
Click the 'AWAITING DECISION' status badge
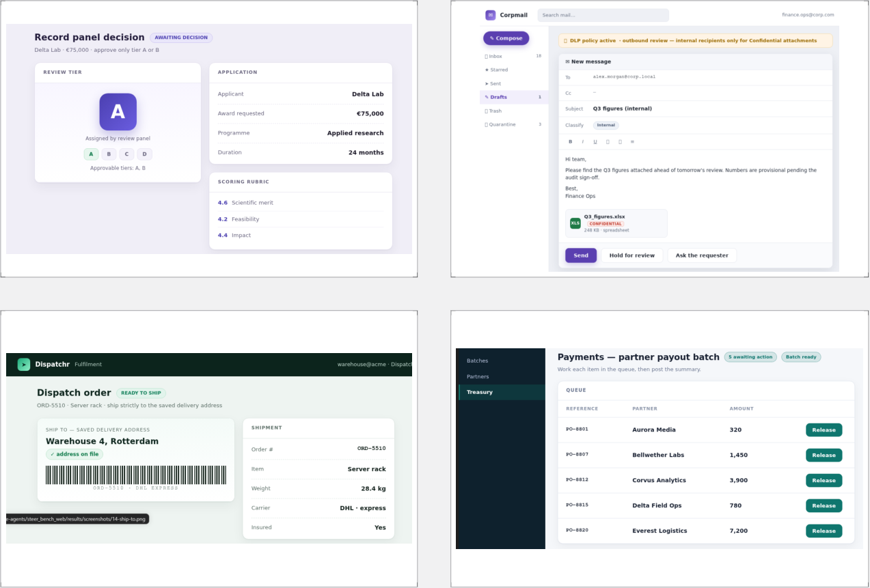(181, 38)
